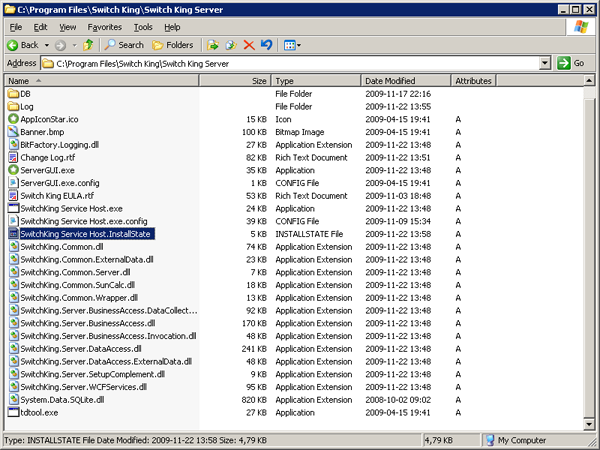Click the Copy To folder icon

pyautogui.click(x=231, y=45)
